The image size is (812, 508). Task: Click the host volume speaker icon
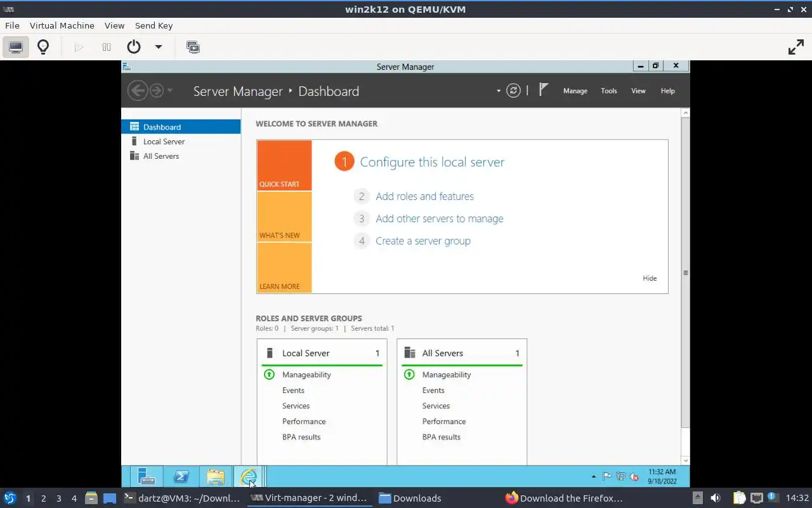click(x=716, y=498)
